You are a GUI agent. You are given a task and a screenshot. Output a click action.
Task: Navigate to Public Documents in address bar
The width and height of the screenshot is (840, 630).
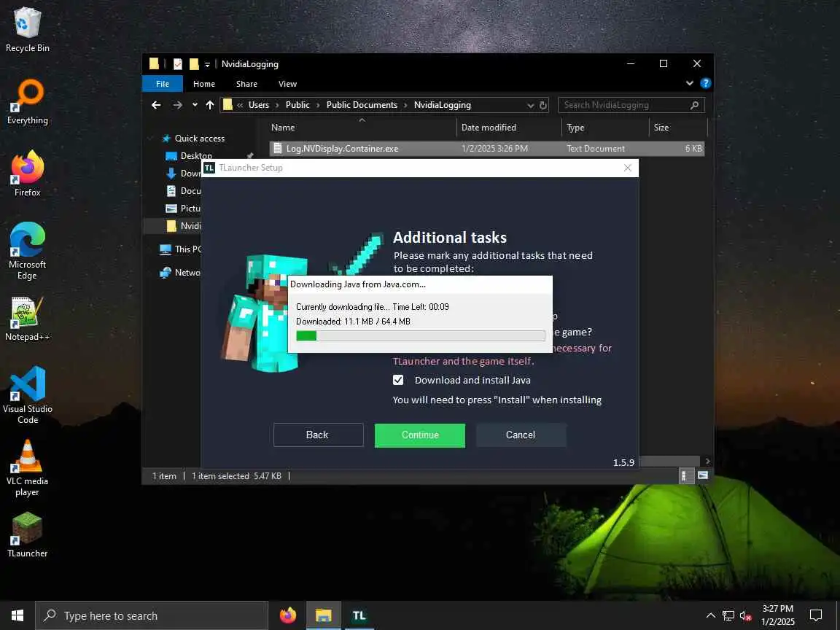[x=362, y=105]
